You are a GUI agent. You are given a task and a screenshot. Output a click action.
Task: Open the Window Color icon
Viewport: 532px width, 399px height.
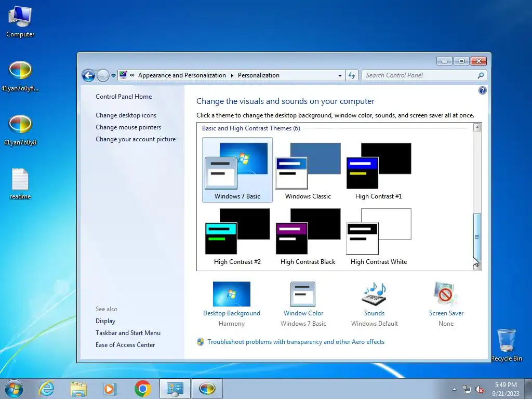pos(303,294)
